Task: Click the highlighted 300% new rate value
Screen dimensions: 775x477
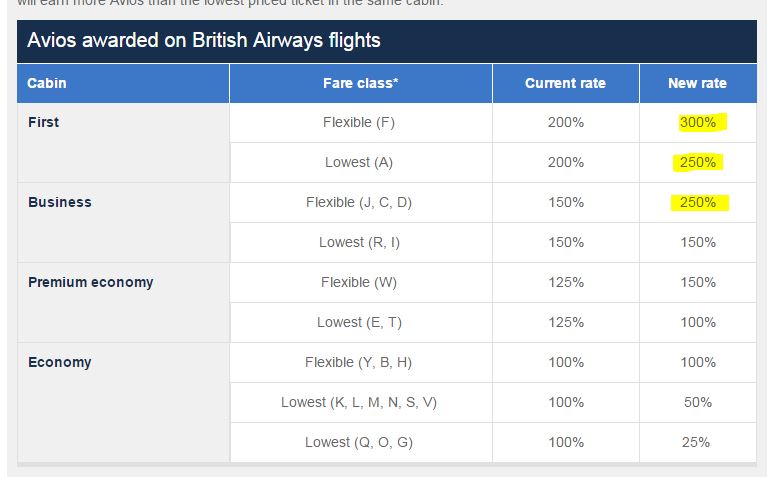Action: [x=697, y=122]
